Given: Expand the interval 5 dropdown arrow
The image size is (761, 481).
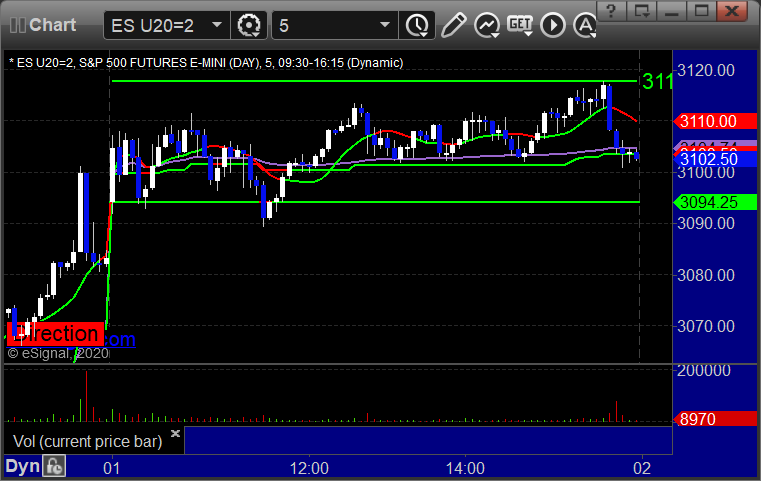Looking at the screenshot, I should (385, 25).
